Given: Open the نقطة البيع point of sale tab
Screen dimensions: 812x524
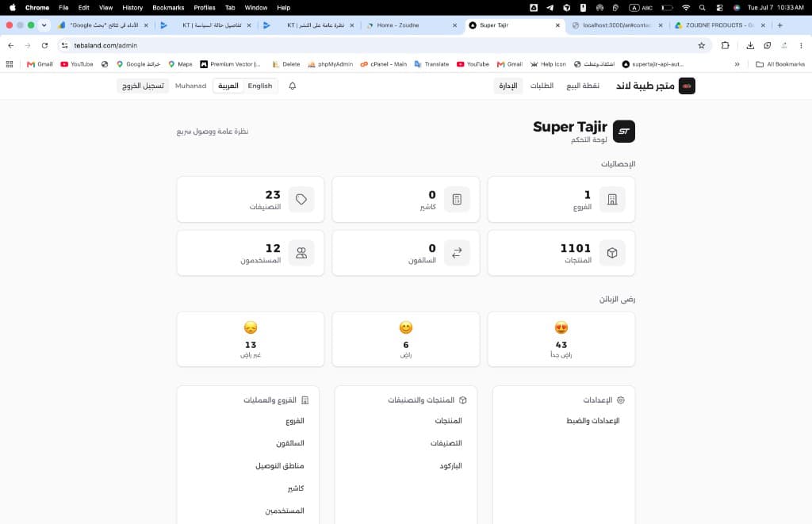Looking at the screenshot, I should [x=583, y=86].
